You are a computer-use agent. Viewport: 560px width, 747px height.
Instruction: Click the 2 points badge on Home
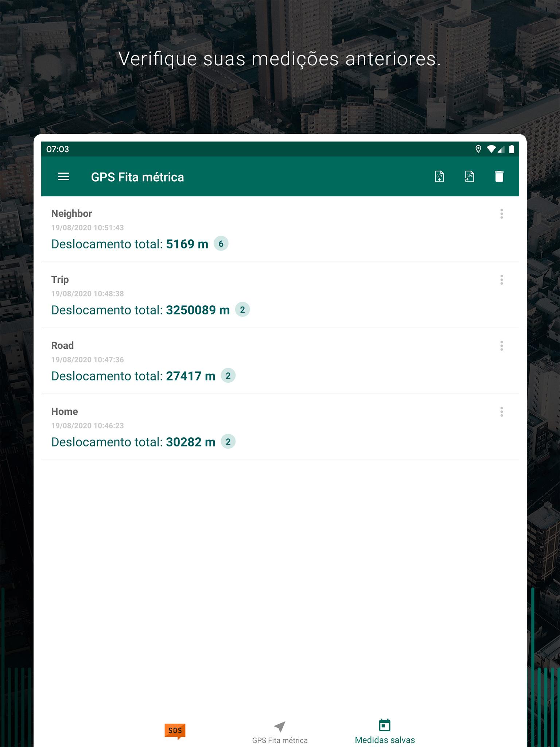[228, 442]
